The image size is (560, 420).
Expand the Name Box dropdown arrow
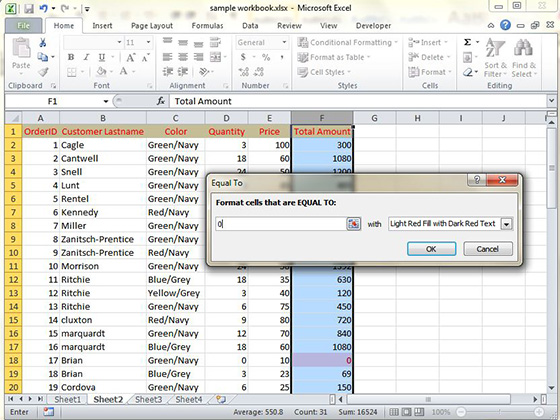point(106,101)
